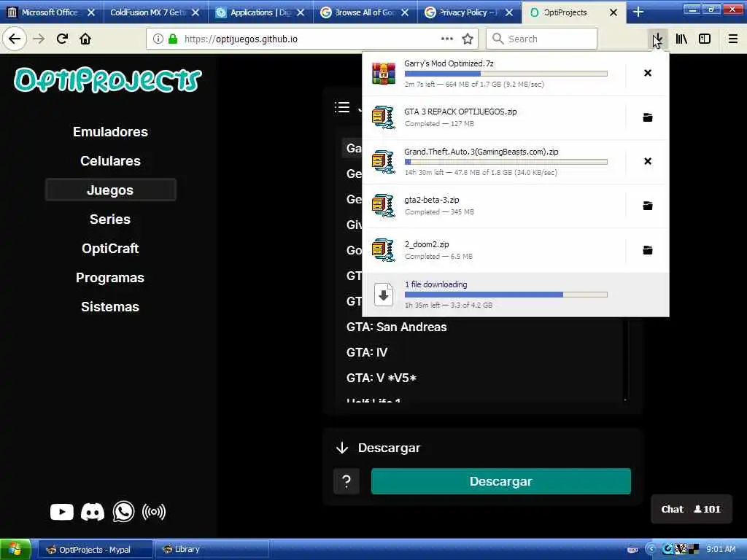Click the GTA 3 REPACK zip file icon
This screenshot has height=560, width=747.
(384, 117)
